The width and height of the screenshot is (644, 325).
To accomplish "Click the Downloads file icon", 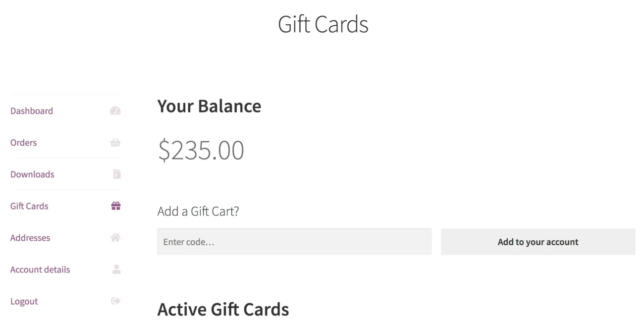I will (x=115, y=174).
